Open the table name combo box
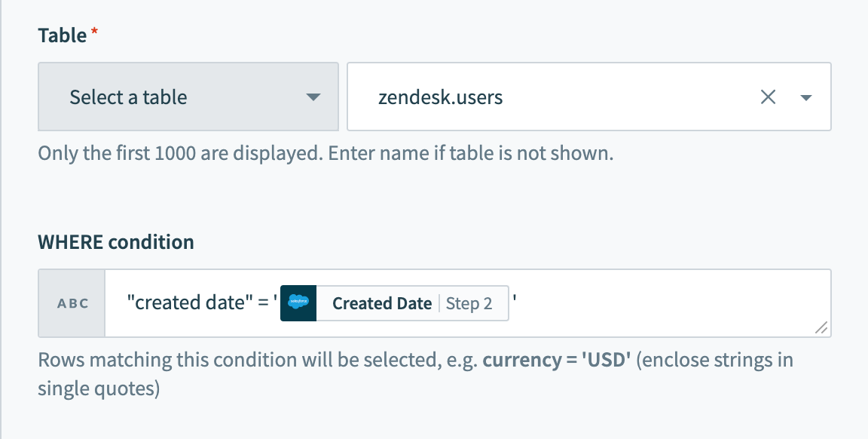Screen dimensions: 868x439 [588, 97]
